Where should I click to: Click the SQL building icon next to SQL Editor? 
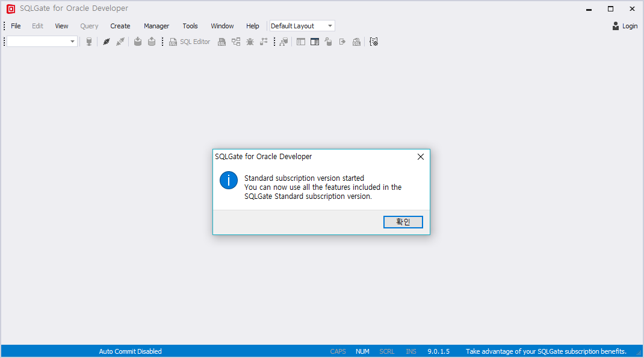[221, 42]
